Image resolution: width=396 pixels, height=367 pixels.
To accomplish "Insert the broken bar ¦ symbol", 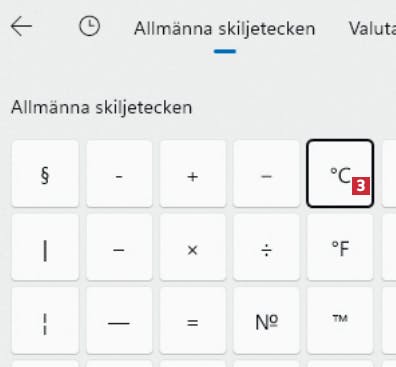I will coord(45,321).
